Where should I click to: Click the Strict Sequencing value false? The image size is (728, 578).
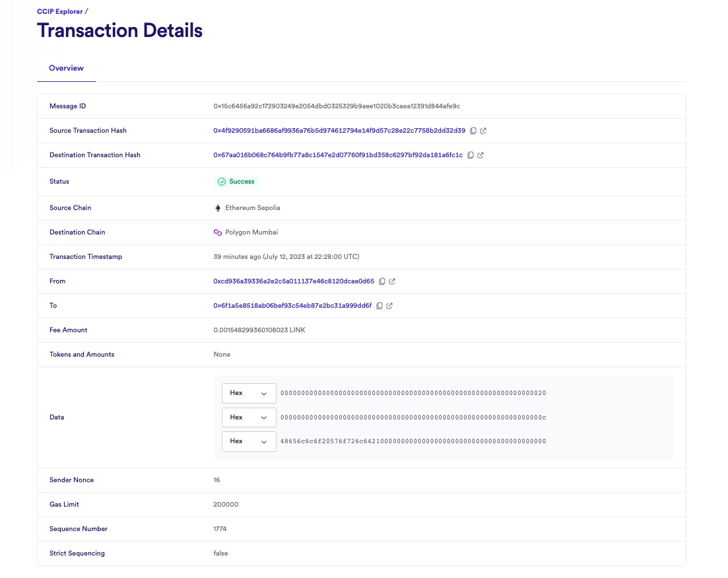(x=221, y=554)
